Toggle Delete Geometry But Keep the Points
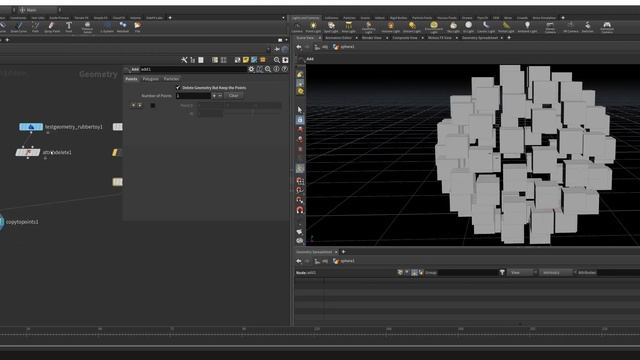This screenshot has width=640, height=360. (178, 88)
